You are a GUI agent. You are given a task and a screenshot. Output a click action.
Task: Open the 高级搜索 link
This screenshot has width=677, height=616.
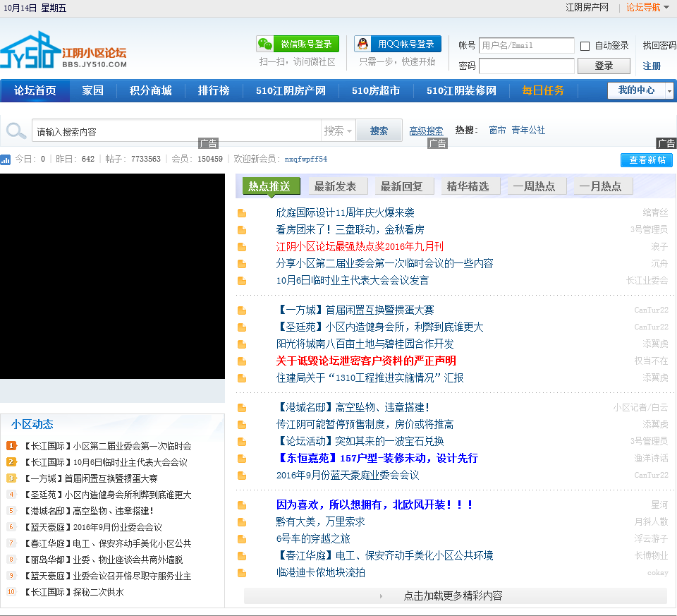coord(426,131)
